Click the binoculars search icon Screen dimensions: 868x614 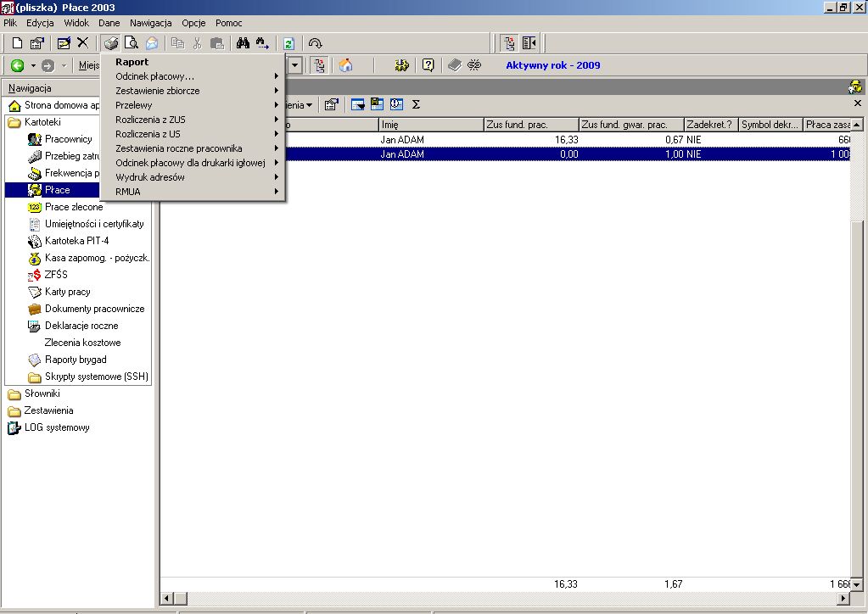(x=243, y=43)
